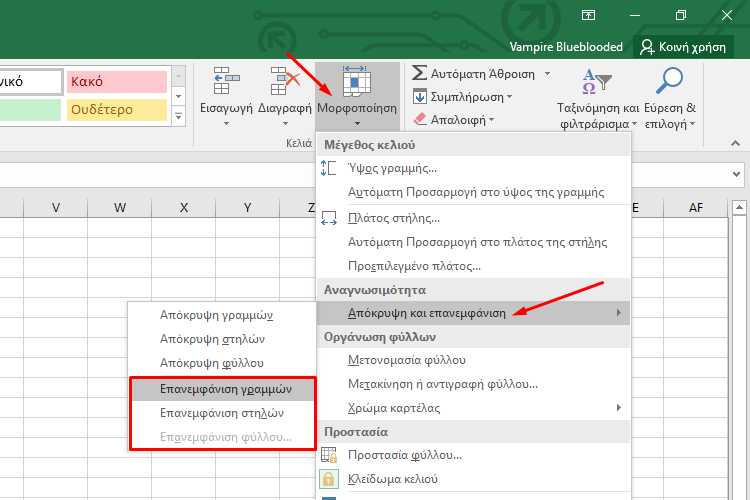Click the Εισαγωγή (Insert) cells icon
Screen dimensions: 750x500
[x=226, y=81]
